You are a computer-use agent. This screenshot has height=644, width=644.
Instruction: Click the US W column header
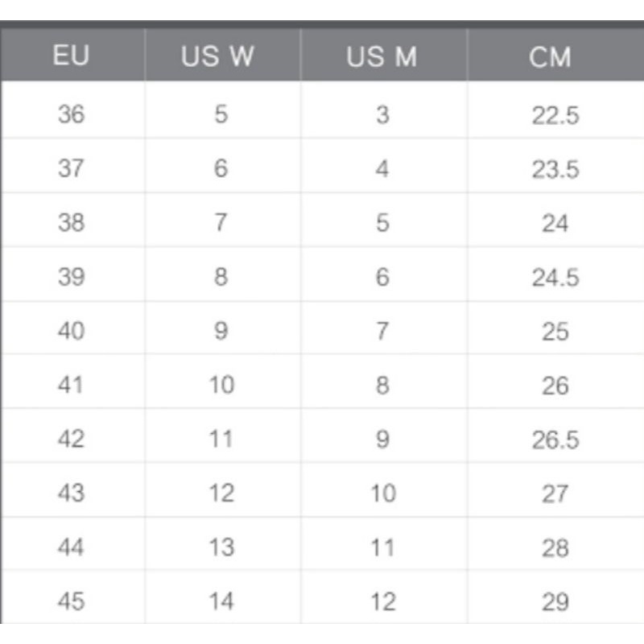(217, 56)
